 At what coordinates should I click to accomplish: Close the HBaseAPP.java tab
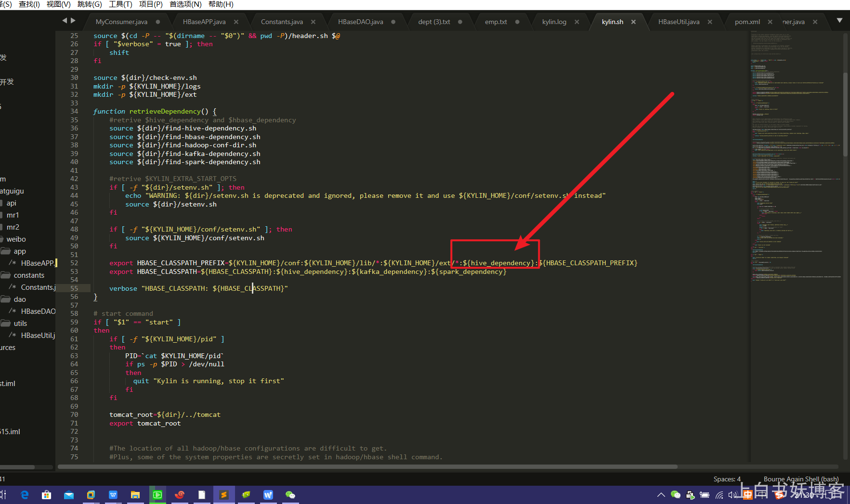coord(236,22)
